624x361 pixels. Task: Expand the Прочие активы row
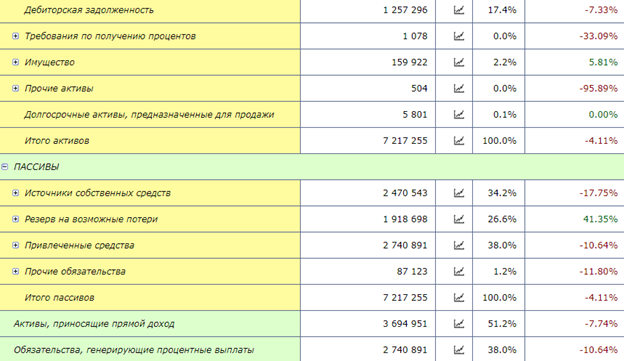point(16,88)
